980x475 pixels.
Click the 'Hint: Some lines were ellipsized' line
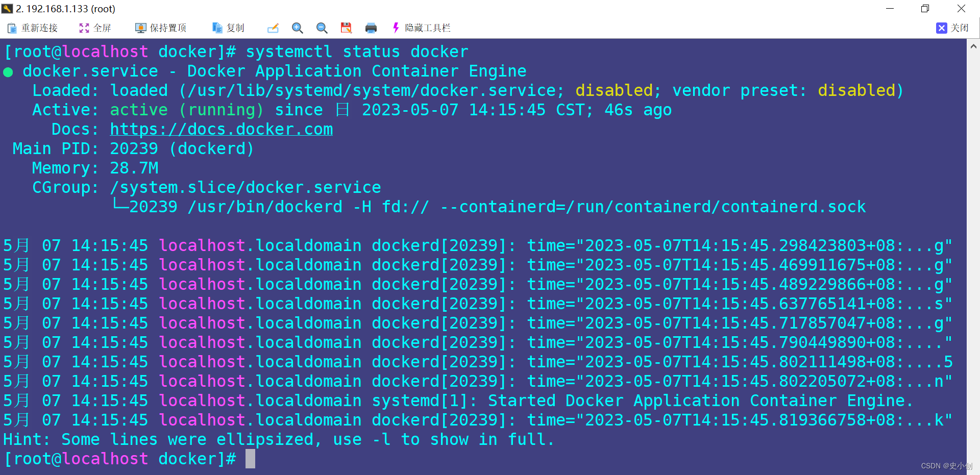point(279,439)
